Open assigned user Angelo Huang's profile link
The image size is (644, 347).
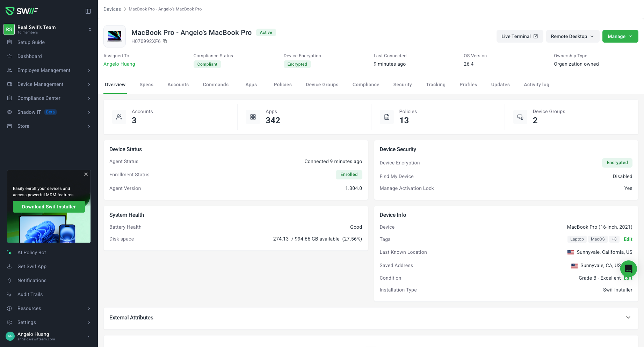coord(119,64)
